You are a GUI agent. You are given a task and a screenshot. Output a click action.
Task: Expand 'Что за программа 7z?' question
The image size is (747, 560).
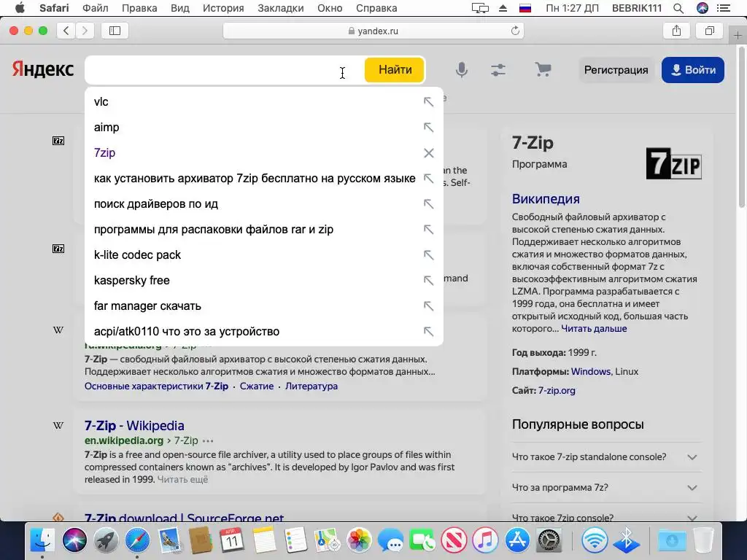tap(605, 488)
